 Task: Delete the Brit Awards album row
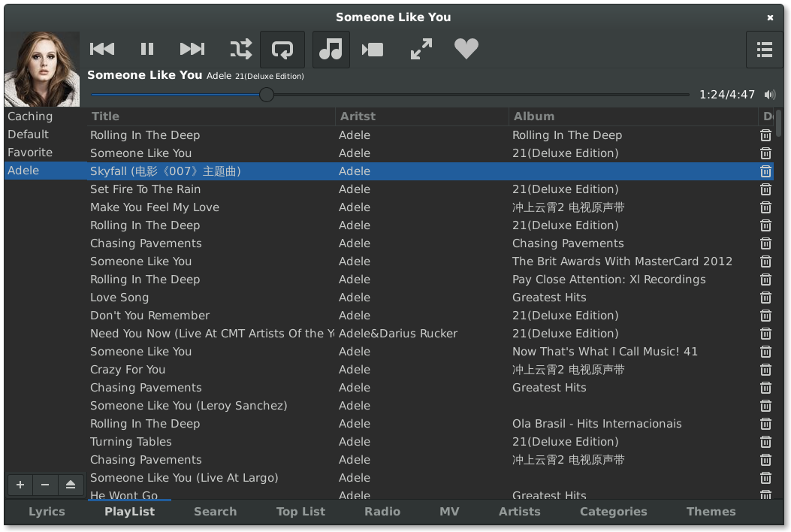pos(765,261)
